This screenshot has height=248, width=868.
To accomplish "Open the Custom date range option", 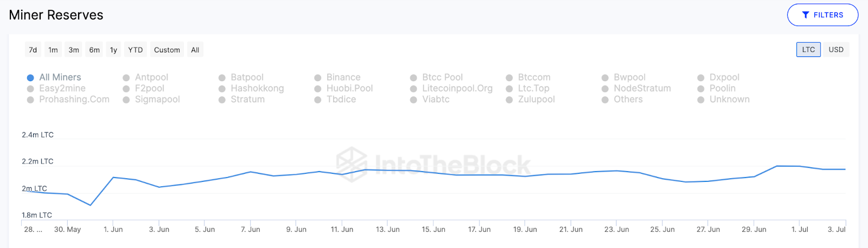I will click(x=167, y=50).
